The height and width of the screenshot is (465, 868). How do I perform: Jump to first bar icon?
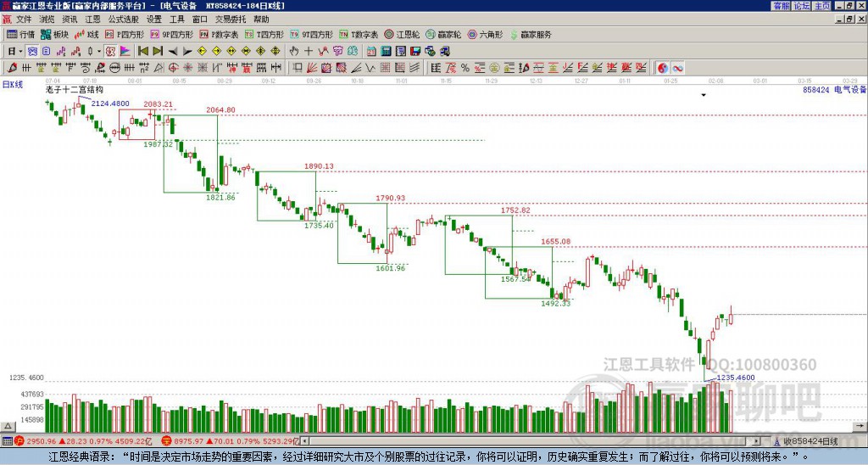coord(142,52)
